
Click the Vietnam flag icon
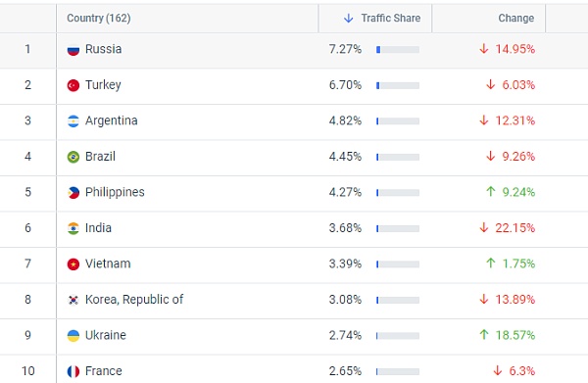[73, 264]
